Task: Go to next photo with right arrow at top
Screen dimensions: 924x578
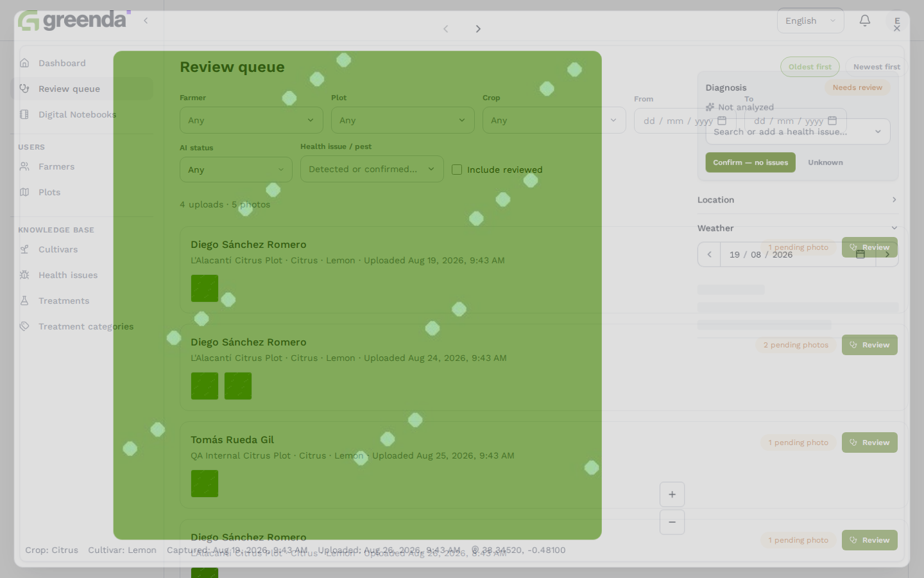Action: [478, 29]
